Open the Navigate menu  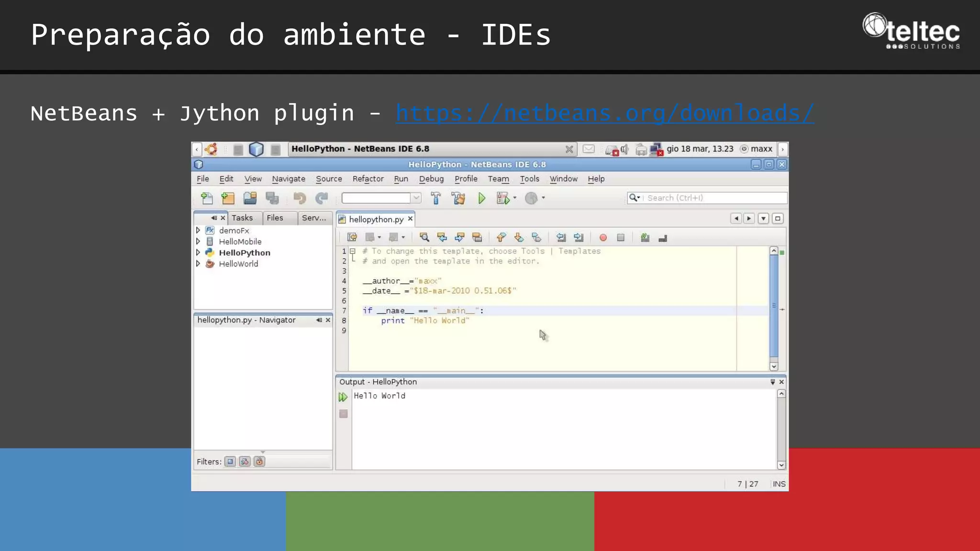(289, 179)
